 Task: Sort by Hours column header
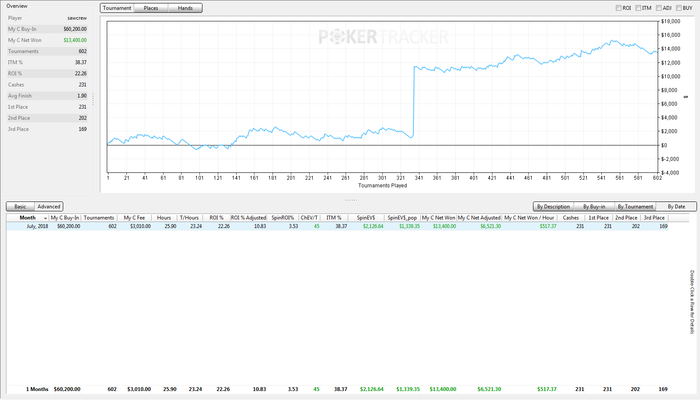tap(164, 218)
